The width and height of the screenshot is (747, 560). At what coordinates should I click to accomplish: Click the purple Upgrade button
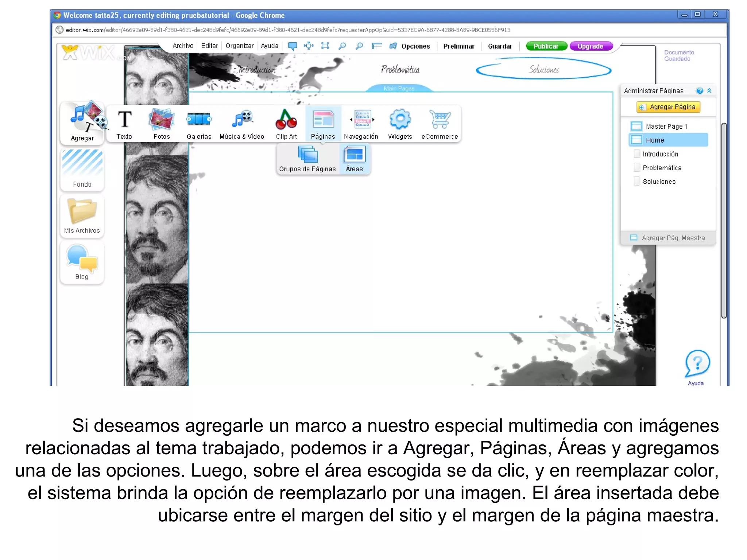coord(591,46)
